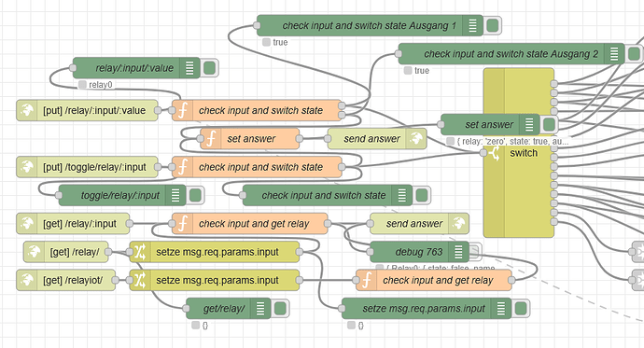Click the debug list icon on 'Ausgang 2' node
The width and height of the screenshot is (644, 348).
pos(614,54)
